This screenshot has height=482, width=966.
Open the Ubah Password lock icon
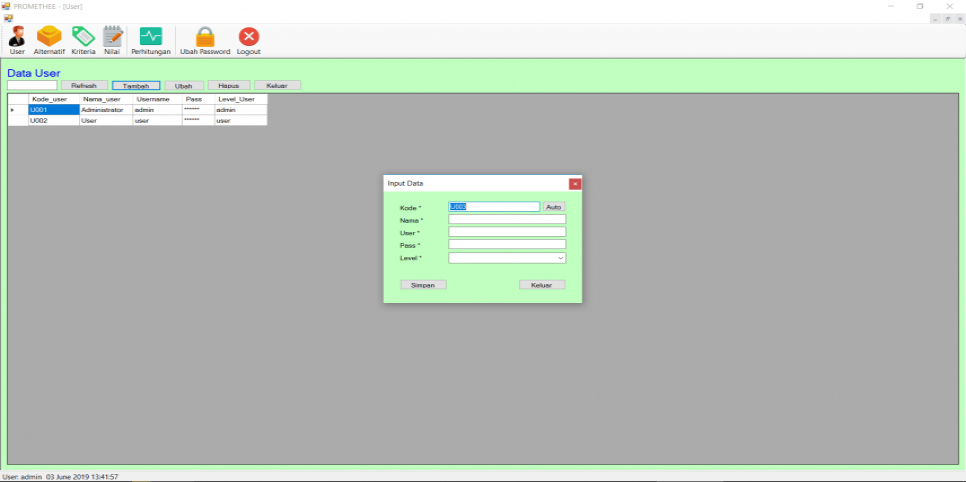pyautogui.click(x=205, y=38)
